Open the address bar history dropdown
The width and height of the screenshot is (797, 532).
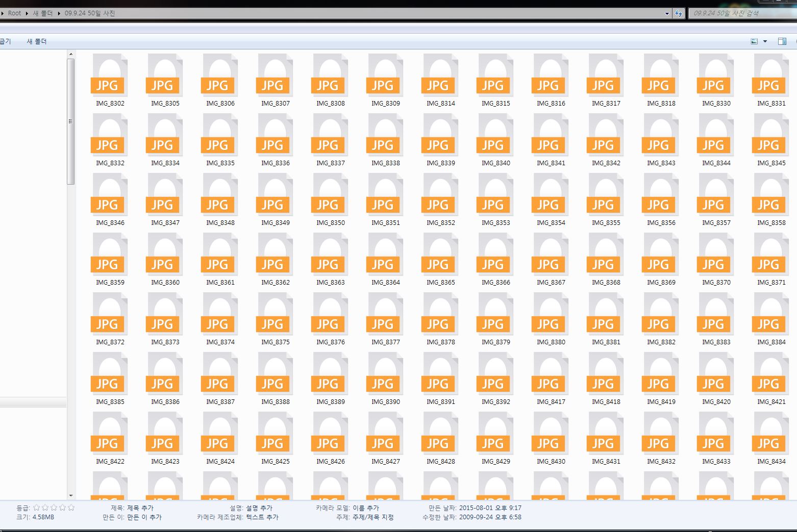[667, 14]
